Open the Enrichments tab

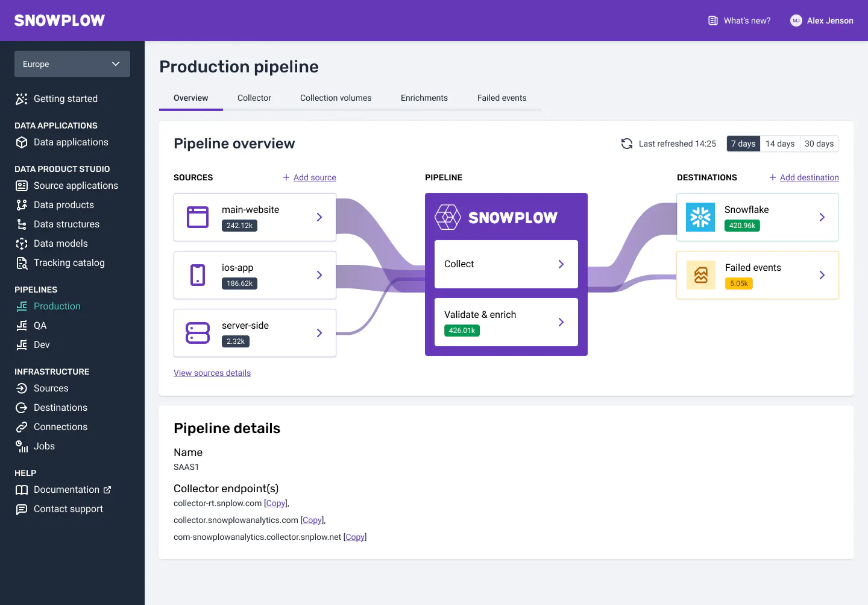424,98
